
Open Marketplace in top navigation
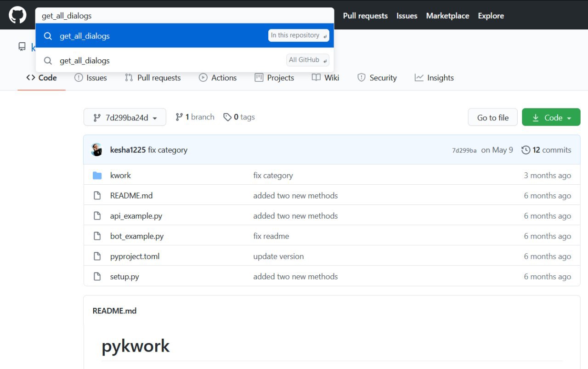point(447,16)
